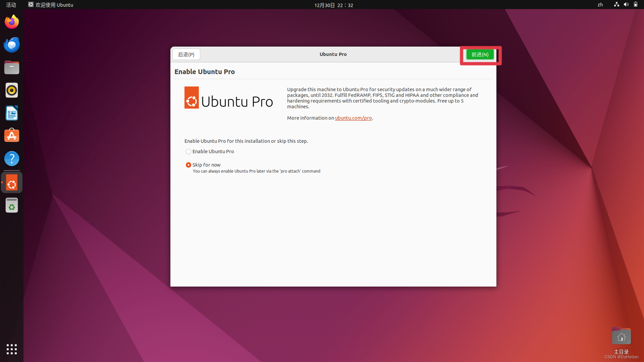
Task: Open the Help question-mark icon
Action: [12, 159]
